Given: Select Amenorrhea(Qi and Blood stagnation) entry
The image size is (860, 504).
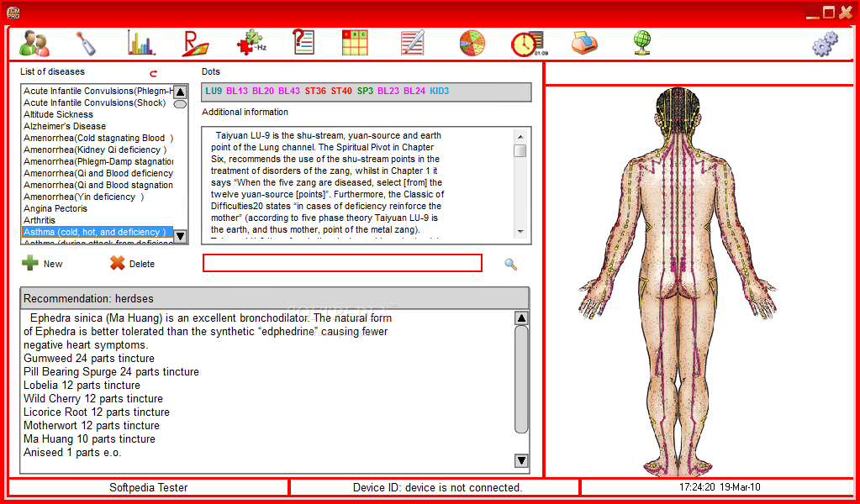Looking at the screenshot, I should 98,185.
